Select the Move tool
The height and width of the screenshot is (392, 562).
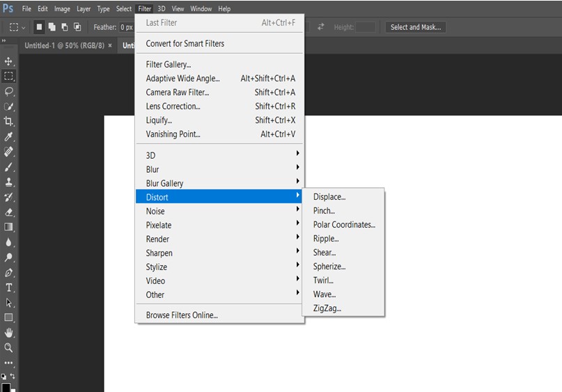point(8,61)
